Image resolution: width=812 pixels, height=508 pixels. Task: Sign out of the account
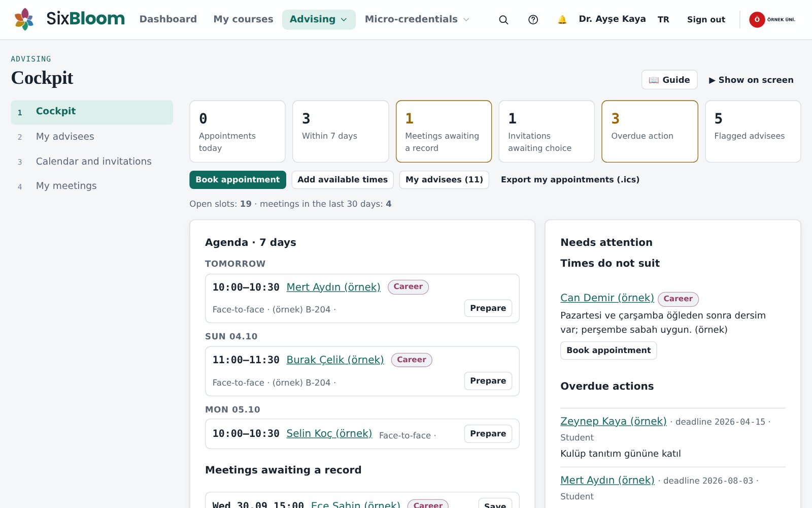(x=706, y=19)
